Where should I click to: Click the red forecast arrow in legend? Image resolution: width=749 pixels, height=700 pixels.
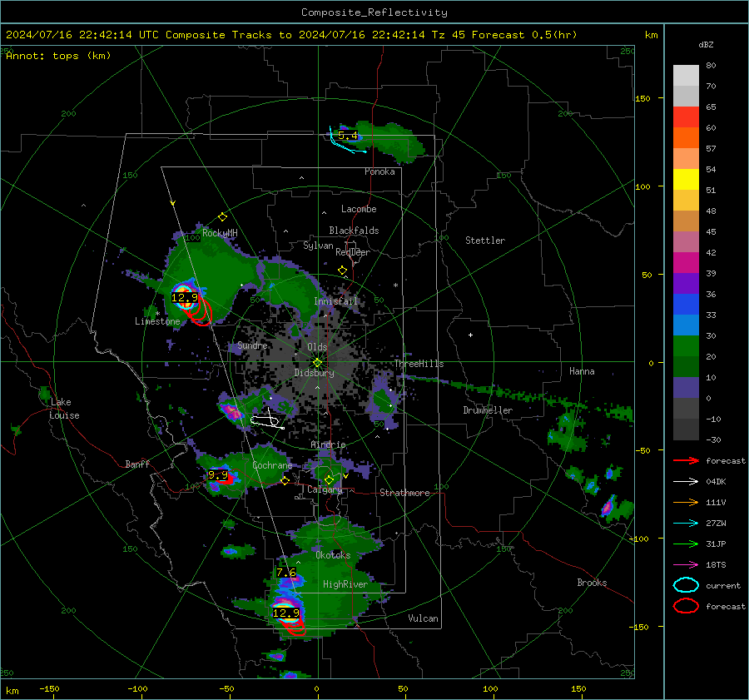pos(686,460)
